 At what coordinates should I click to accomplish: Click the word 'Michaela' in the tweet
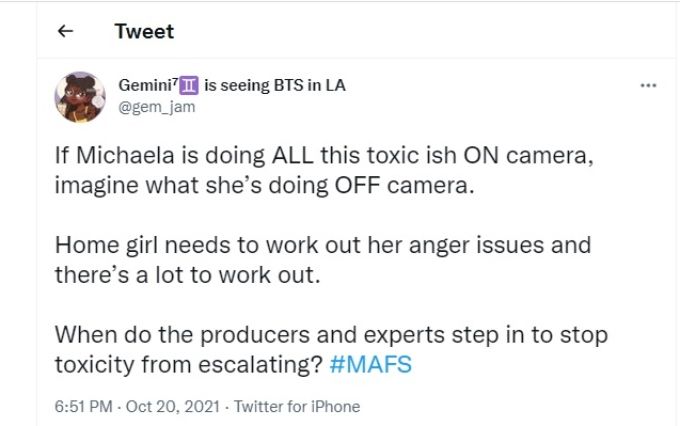125,155
